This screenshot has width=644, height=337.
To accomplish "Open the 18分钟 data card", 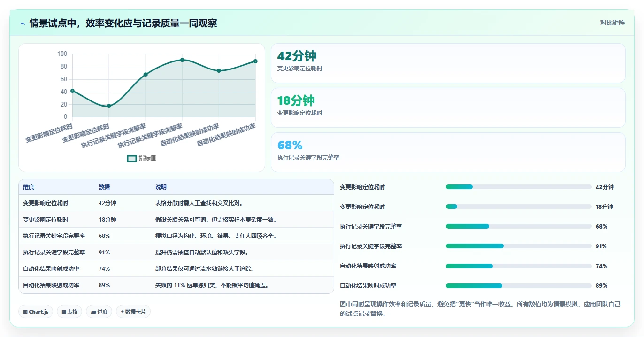I will click(448, 107).
